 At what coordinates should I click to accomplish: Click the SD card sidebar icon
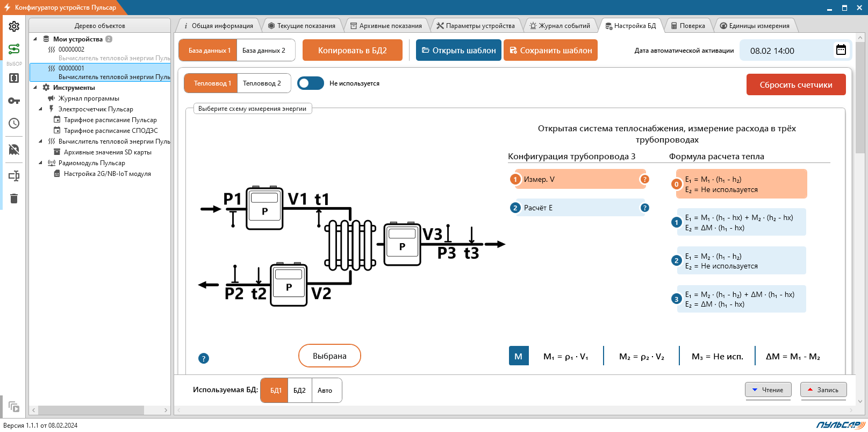click(14, 149)
